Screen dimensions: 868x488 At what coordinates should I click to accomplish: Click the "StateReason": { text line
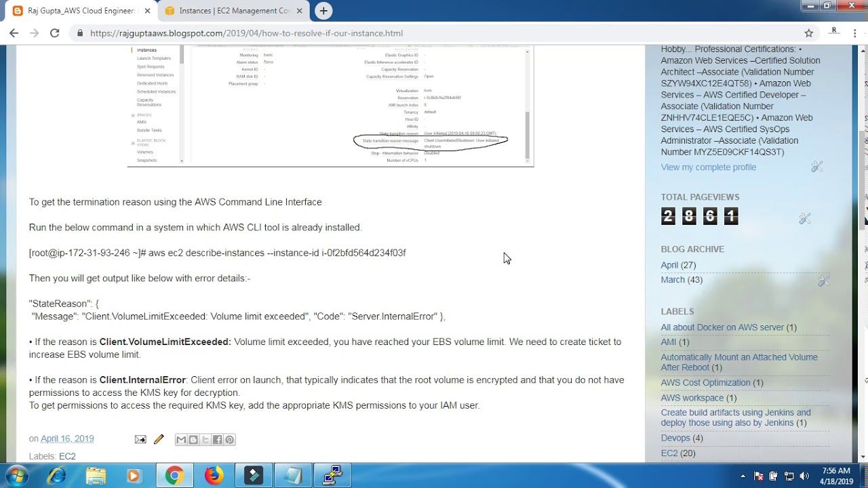pyautogui.click(x=64, y=304)
